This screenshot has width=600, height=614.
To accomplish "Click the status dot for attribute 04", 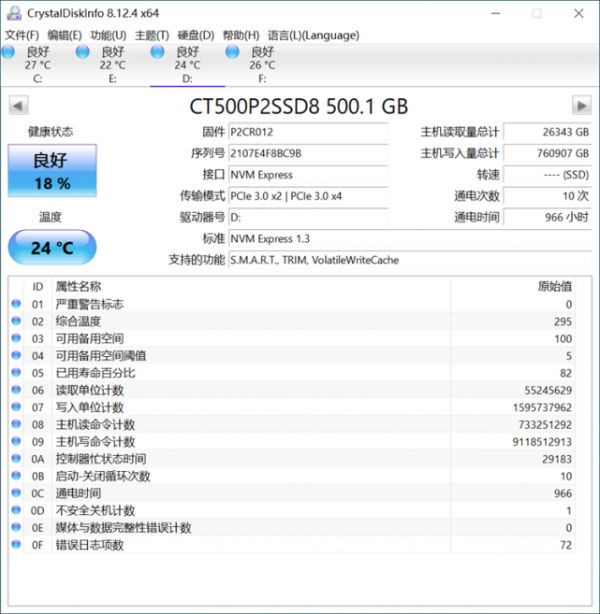I will click(16, 355).
